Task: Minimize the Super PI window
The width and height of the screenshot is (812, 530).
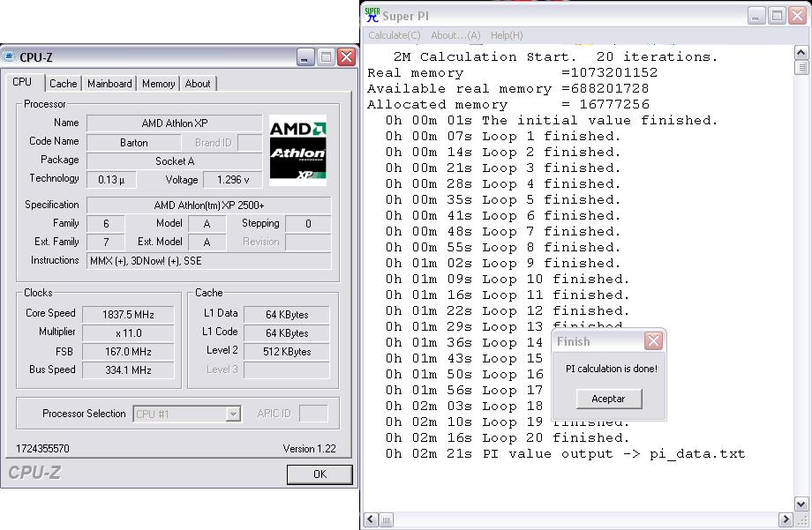Action: coord(756,16)
